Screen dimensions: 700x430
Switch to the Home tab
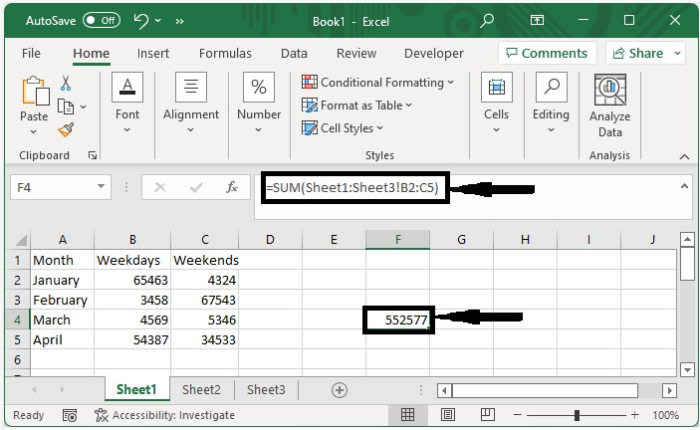pyautogui.click(x=91, y=54)
